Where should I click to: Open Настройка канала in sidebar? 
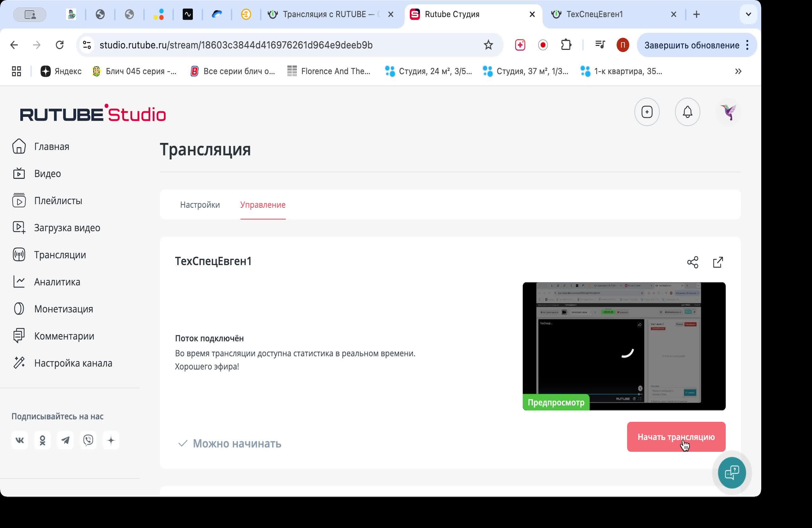(x=62, y=363)
